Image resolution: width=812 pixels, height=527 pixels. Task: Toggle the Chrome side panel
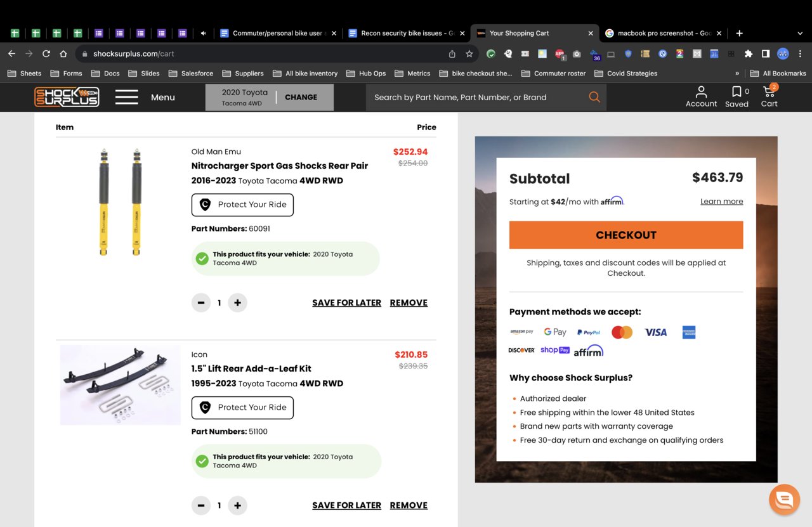[x=766, y=54]
